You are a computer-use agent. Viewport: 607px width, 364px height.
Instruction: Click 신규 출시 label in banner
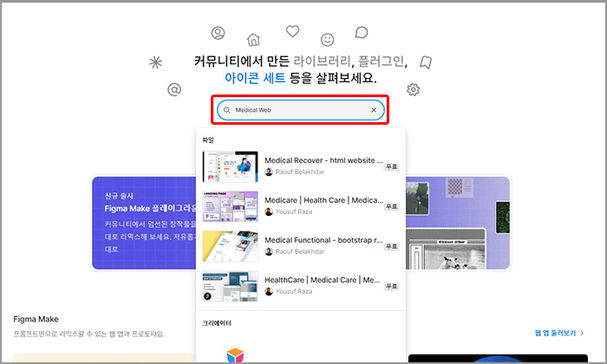(119, 196)
